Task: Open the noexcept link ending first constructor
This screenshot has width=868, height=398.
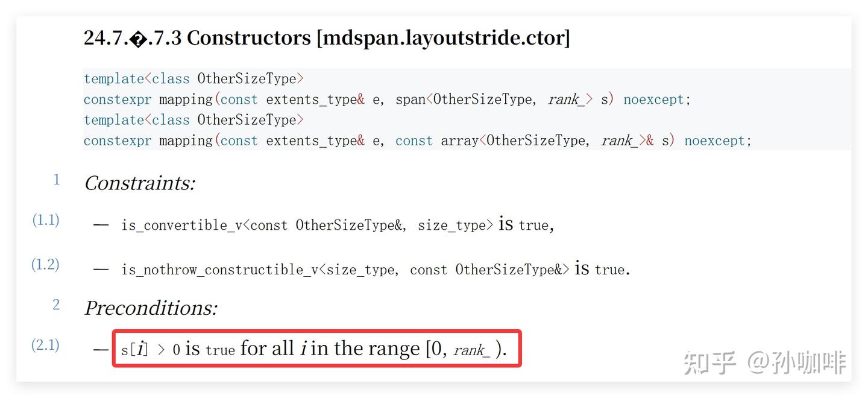Action: pyautogui.click(x=653, y=99)
